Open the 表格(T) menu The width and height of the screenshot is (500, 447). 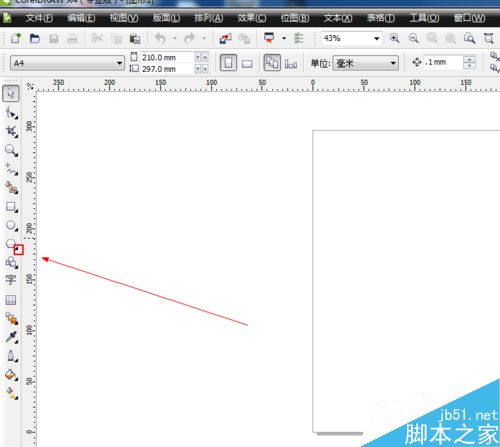[x=381, y=18]
